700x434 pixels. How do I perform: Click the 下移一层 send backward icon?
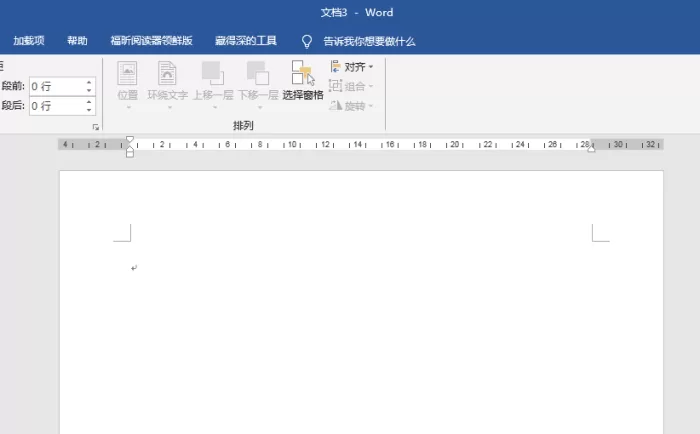[x=258, y=74]
